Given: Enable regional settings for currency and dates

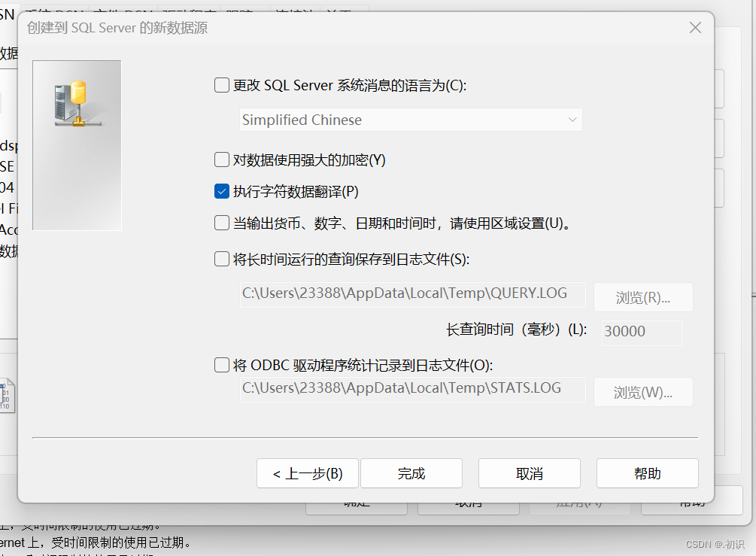Looking at the screenshot, I should pos(221,222).
